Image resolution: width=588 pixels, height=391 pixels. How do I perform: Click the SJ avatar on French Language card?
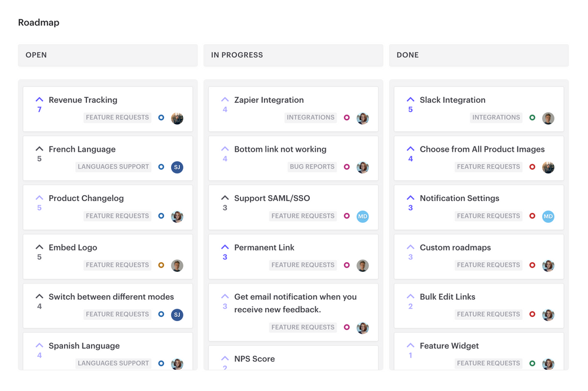coord(177,167)
